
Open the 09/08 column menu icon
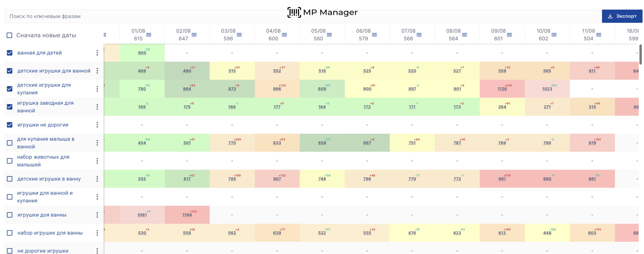[x=509, y=34]
